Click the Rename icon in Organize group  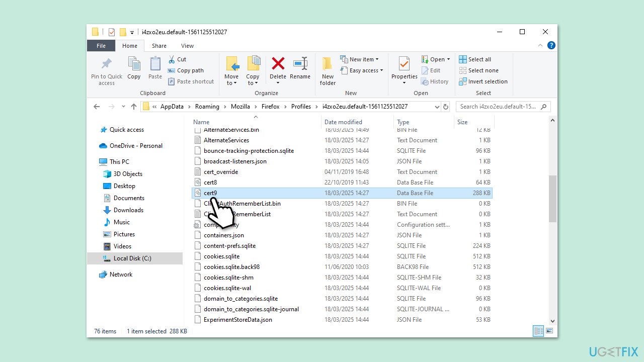(x=300, y=64)
